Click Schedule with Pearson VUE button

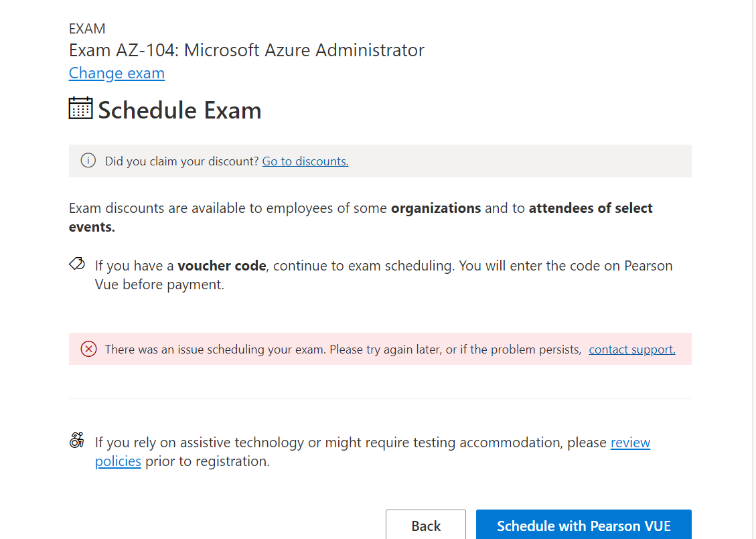click(583, 526)
